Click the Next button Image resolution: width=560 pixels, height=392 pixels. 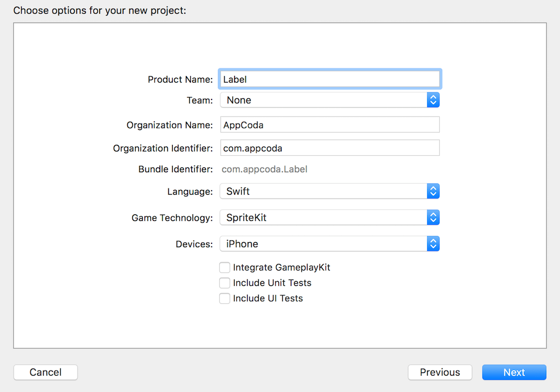pyautogui.click(x=514, y=372)
